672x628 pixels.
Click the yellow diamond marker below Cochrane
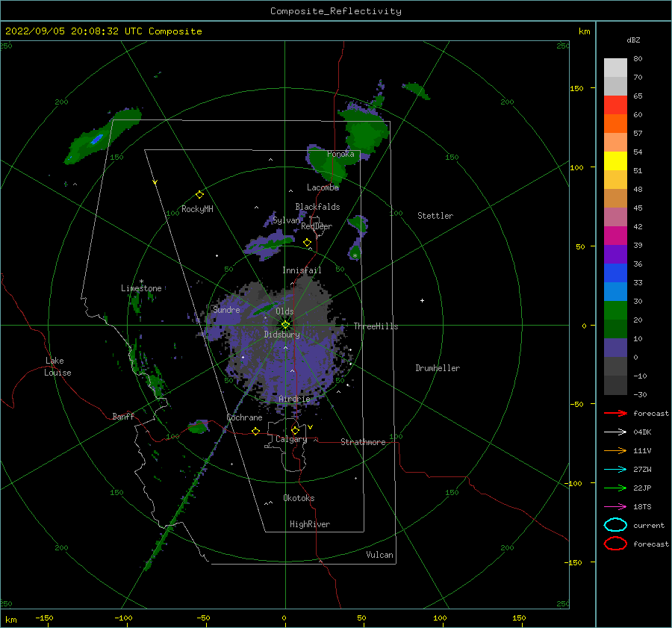coord(256,431)
